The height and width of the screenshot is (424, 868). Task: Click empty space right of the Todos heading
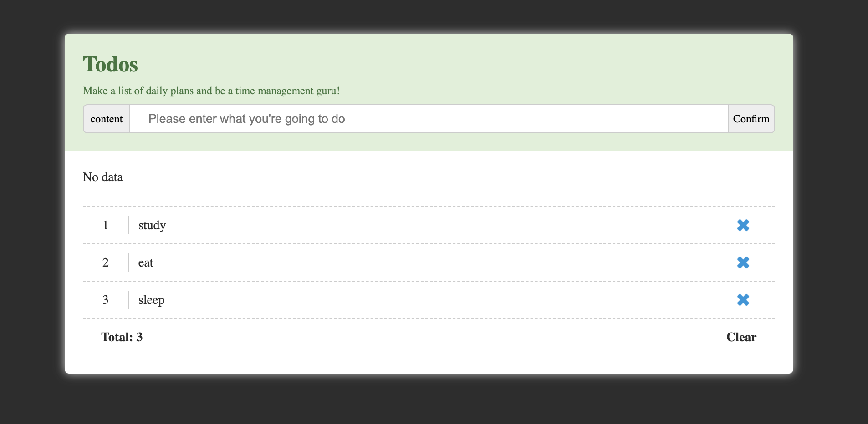[x=455, y=64]
